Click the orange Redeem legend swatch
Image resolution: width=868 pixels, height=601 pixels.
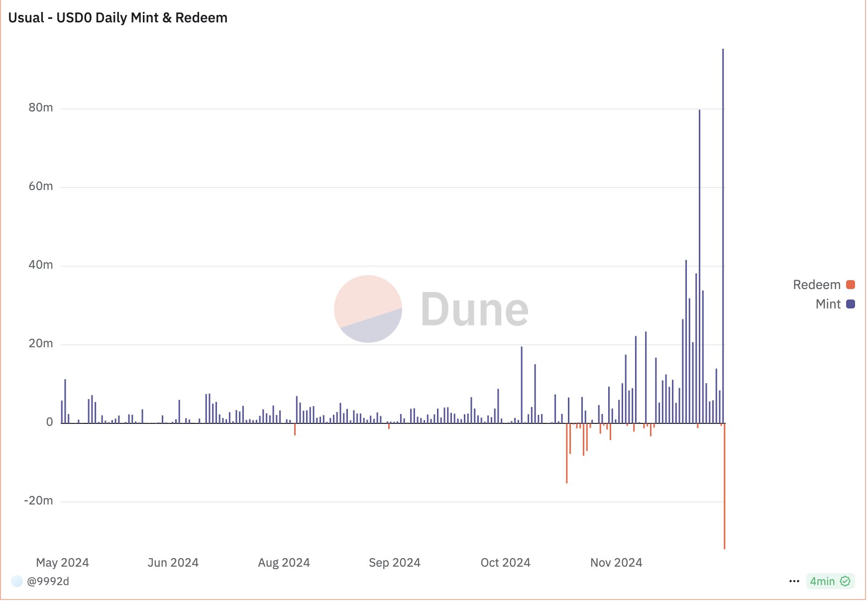tap(851, 285)
